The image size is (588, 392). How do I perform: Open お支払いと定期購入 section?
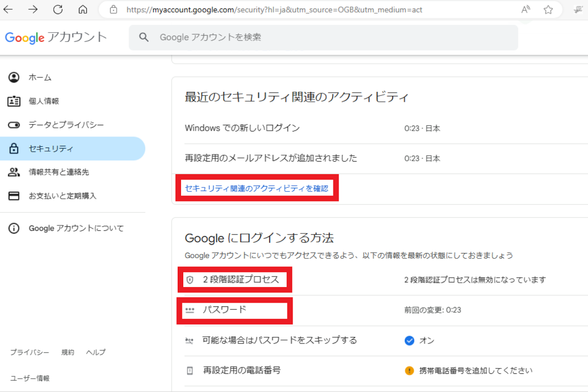click(x=62, y=196)
